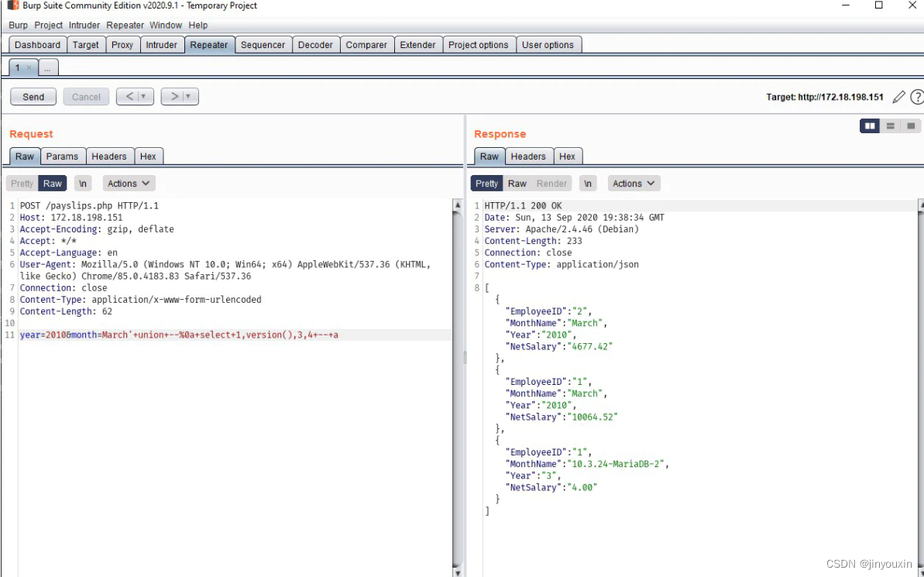Image resolution: width=924 pixels, height=577 pixels.
Task: Switch to the Dashboard tab
Action: pyautogui.click(x=38, y=45)
